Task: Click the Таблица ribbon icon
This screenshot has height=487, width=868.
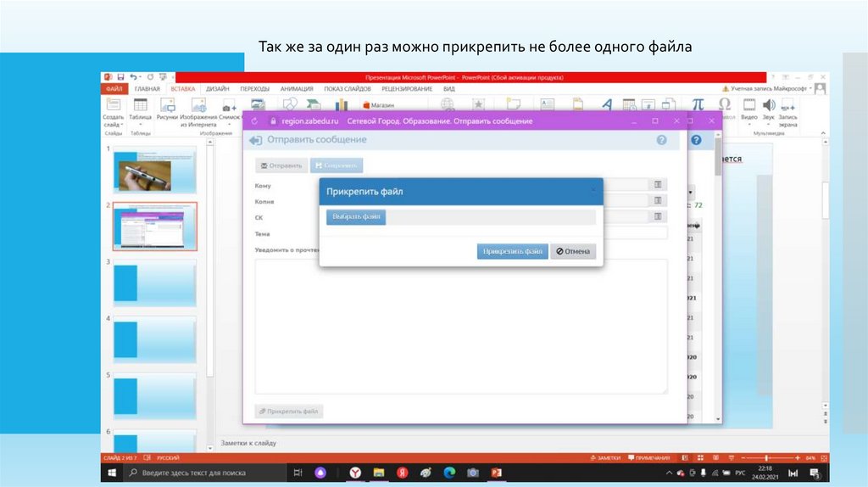Action: (141, 105)
